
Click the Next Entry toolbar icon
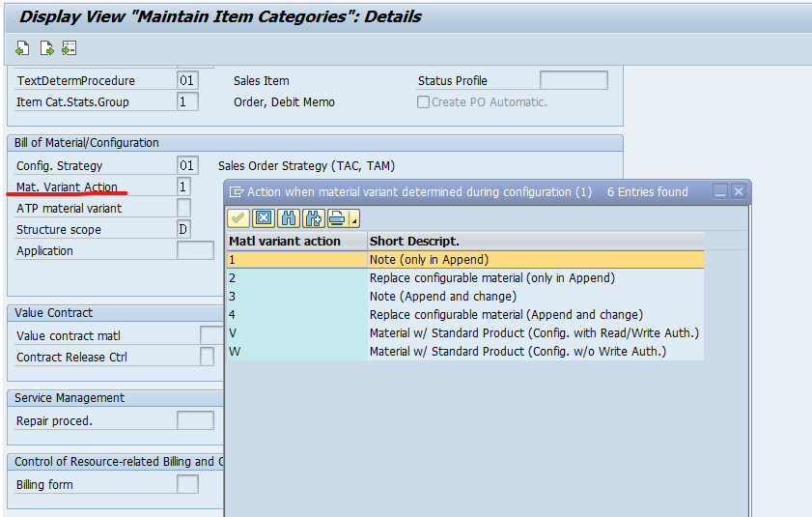[46, 48]
